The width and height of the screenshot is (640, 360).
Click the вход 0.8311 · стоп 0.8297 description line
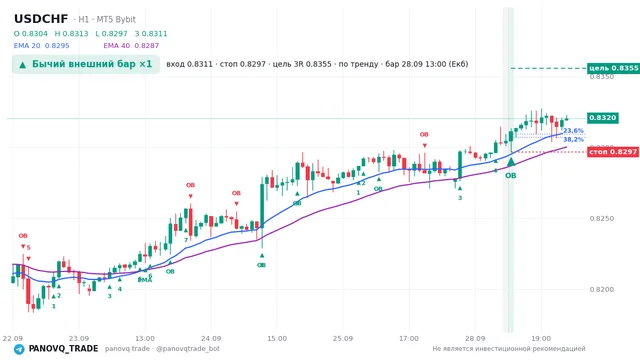coord(317,64)
